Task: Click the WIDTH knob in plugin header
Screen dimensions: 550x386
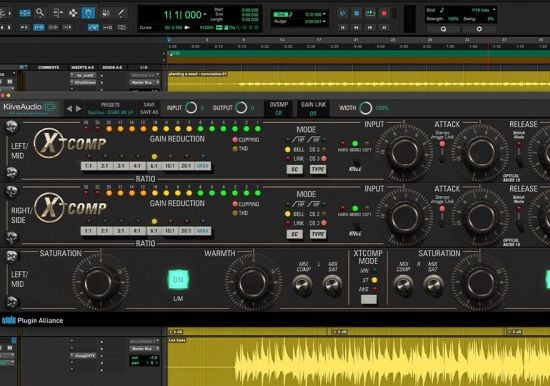Action: pos(365,108)
